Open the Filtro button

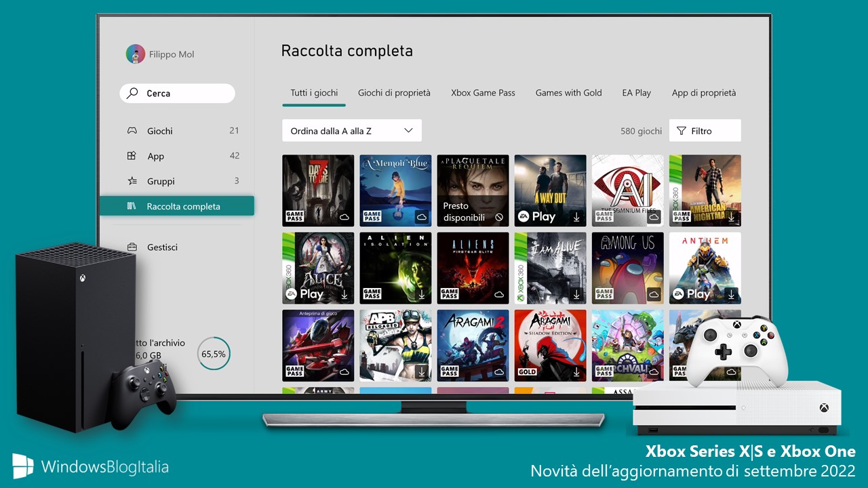(x=705, y=131)
